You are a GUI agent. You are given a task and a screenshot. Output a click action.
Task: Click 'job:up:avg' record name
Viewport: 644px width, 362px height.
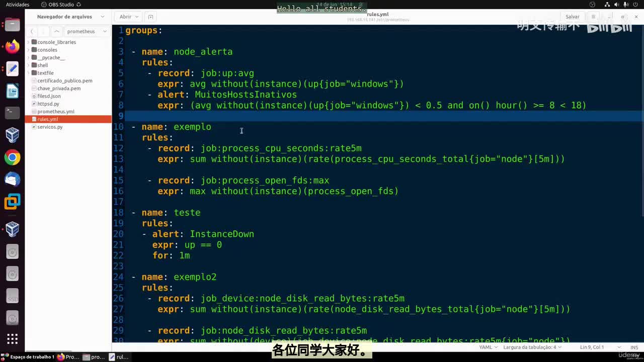tap(227, 73)
